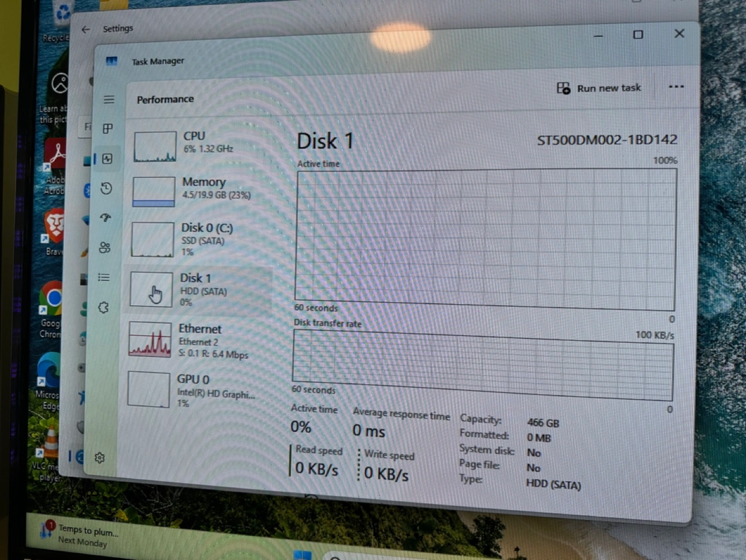Open VLC media player desktop shortcut

coord(48,453)
